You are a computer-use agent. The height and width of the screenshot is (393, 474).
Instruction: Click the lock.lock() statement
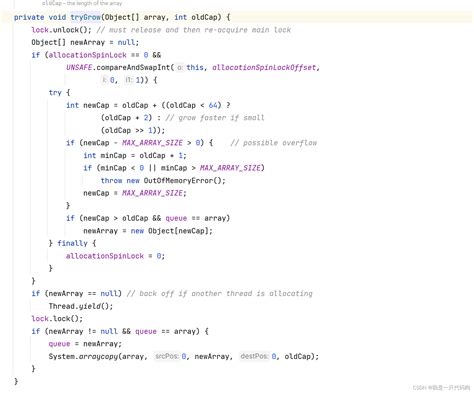point(57,319)
